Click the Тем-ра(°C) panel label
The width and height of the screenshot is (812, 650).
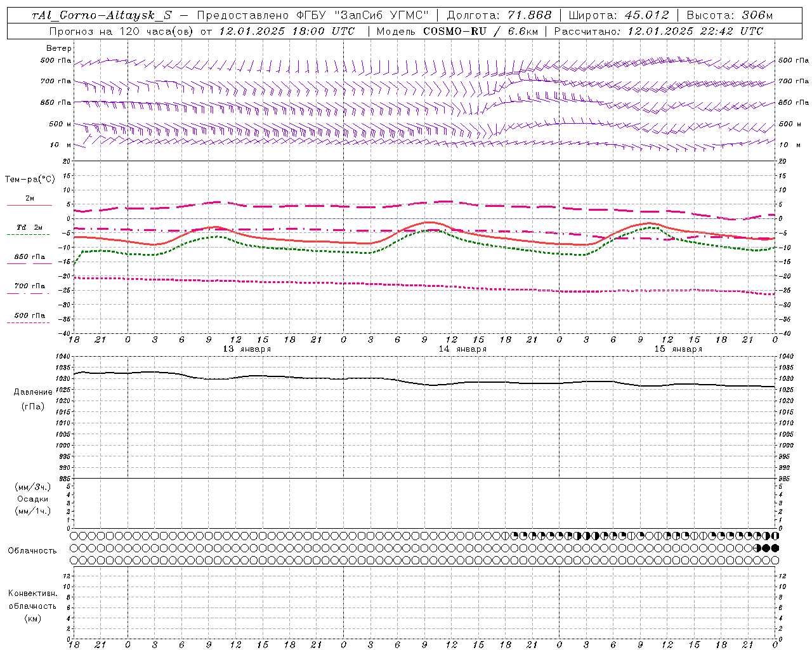[30, 180]
